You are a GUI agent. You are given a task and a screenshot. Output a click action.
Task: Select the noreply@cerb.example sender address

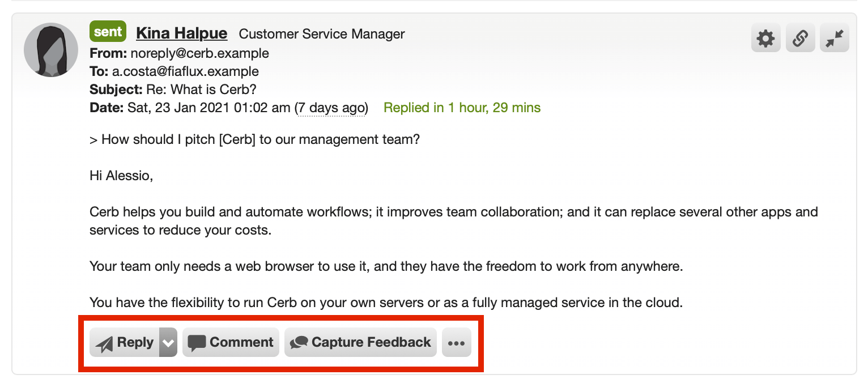200,53
